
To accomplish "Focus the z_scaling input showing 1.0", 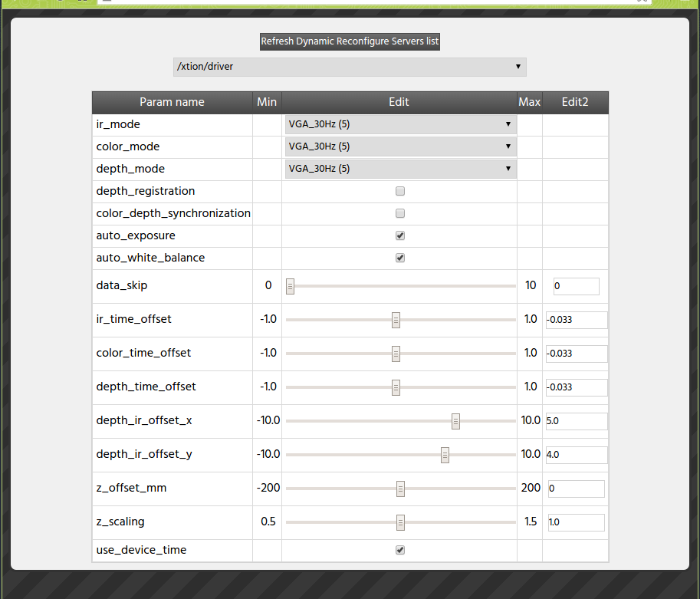I will pos(577,522).
